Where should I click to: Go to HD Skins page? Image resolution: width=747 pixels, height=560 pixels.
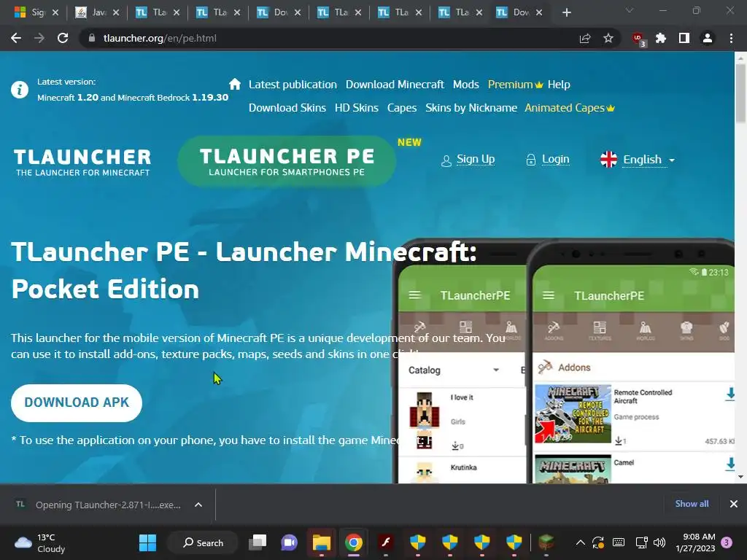[356, 108]
